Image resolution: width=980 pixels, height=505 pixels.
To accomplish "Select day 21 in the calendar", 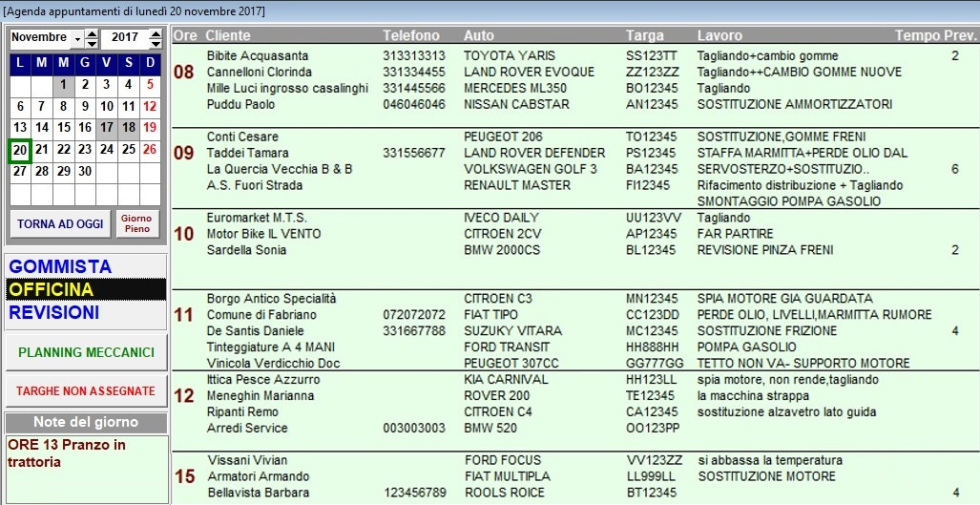I will point(42,149).
